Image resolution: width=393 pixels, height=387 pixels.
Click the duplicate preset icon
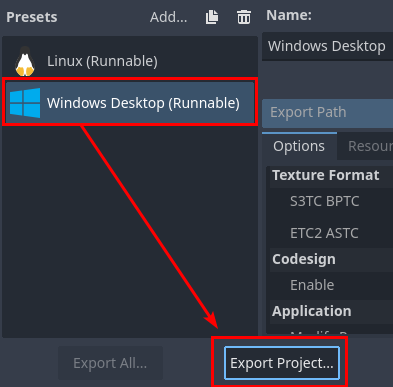212,17
